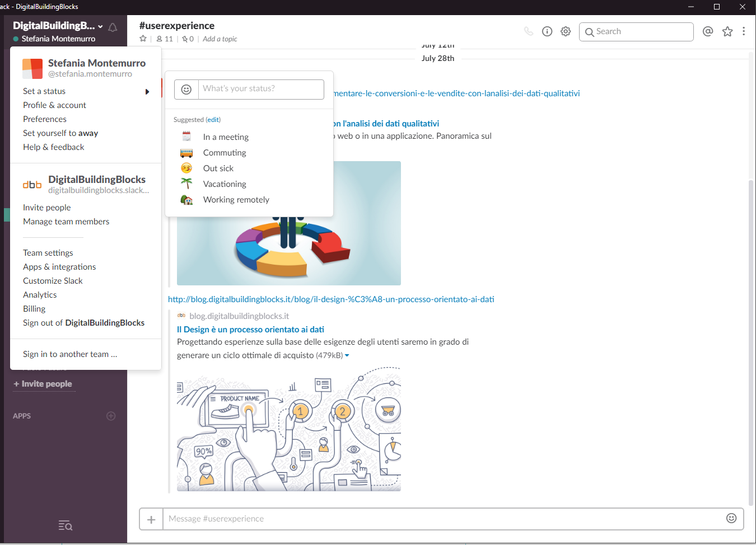Start a call with phone icon
The height and width of the screenshot is (545, 756).
click(529, 31)
